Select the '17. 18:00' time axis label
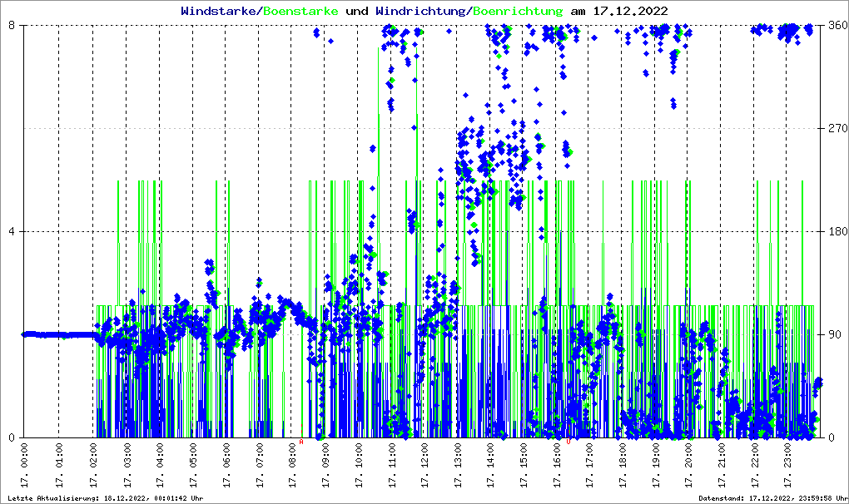Screen dimensions: 849x504 point(623,467)
